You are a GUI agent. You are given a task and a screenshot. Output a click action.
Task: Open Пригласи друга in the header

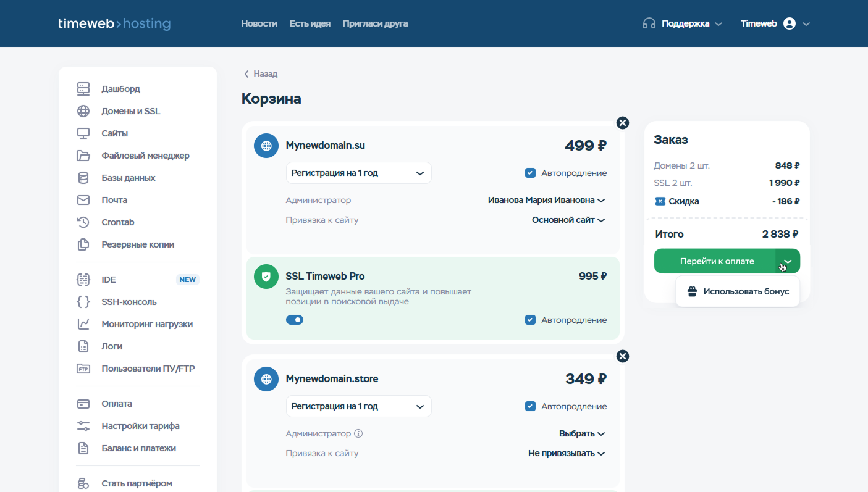375,23
